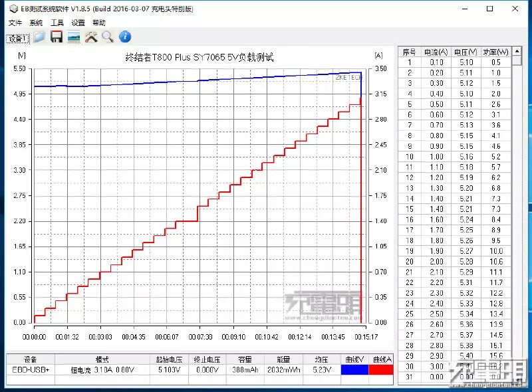
Task: Click the 电压(V) column header
Action: click(x=466, y=52)
